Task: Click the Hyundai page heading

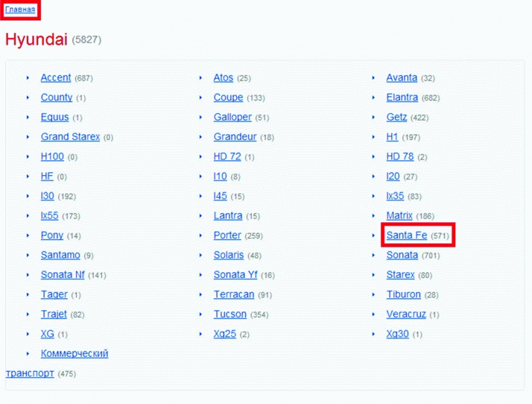Action: pos(36,40)
